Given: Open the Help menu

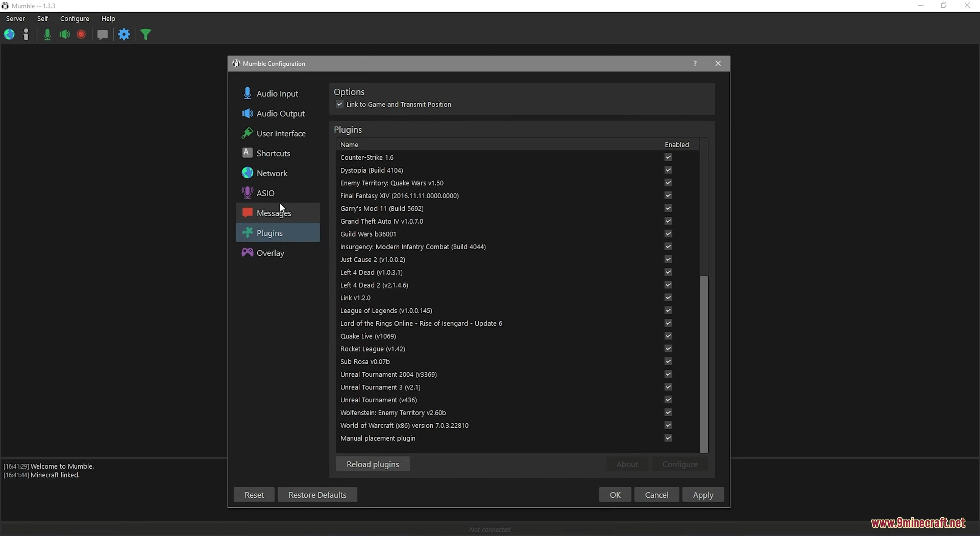Looking at the screenshot, I should pos(108,18).
